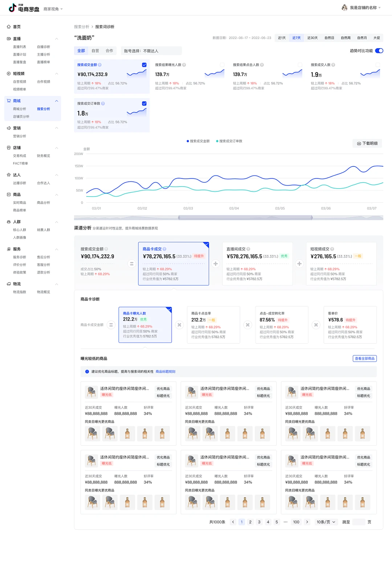The height and width of the screenshot is (562, 392).
Task: Uncheck the 搜索成交金额 metric checkbox
Action: point(144,65)
